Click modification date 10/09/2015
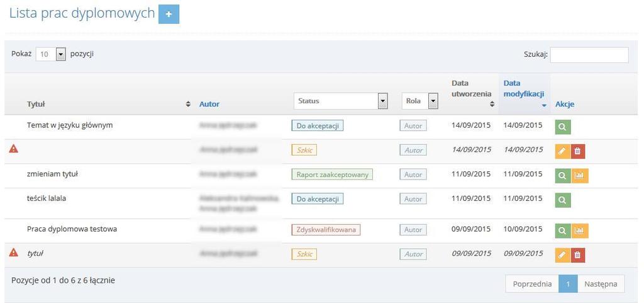The height and width of the screenshot is (303, 644). (x=523, y=229)
